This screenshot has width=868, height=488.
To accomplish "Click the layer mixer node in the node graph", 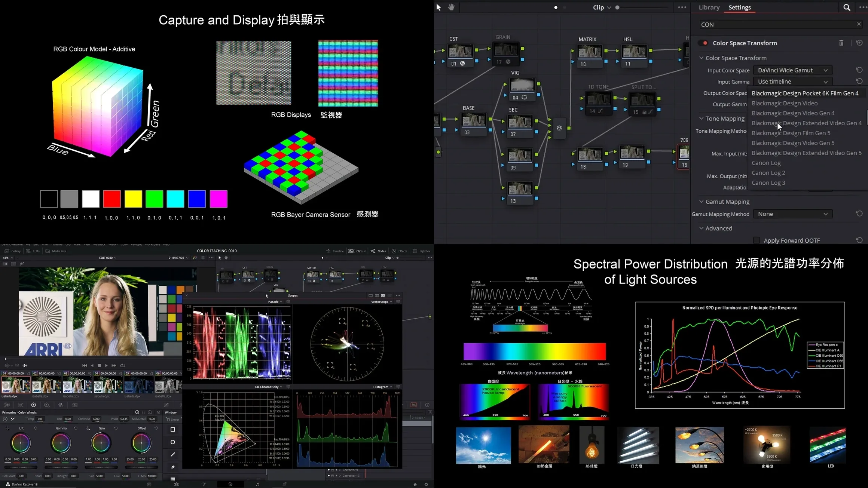I will click(559, 128).
